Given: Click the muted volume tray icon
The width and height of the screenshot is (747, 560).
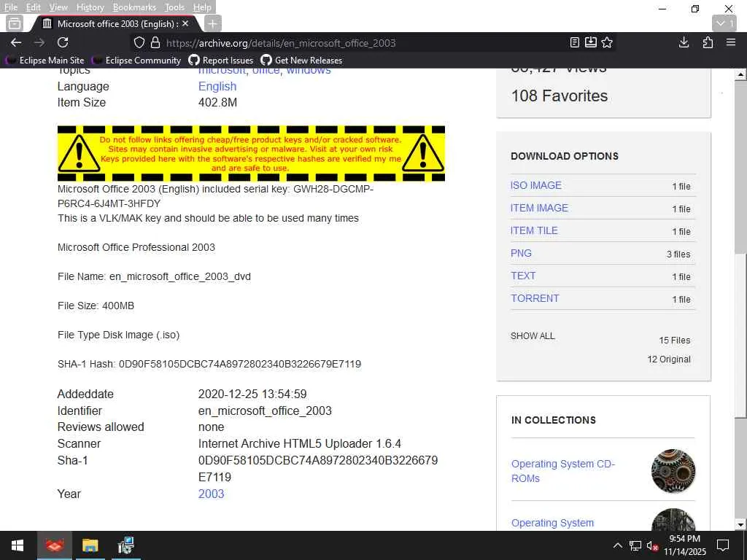Looking at the screenshot, I should (x=652, y=545).
